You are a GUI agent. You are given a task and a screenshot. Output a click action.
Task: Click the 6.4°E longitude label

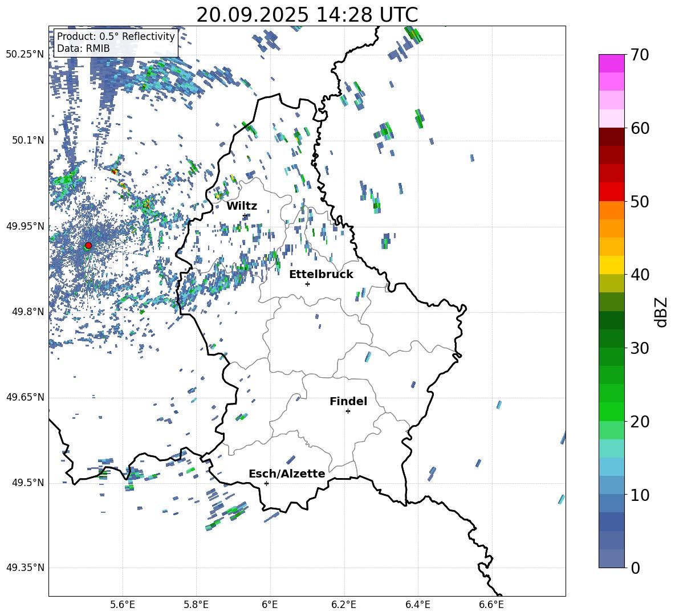pyautogui.click(x=417, y=605)
